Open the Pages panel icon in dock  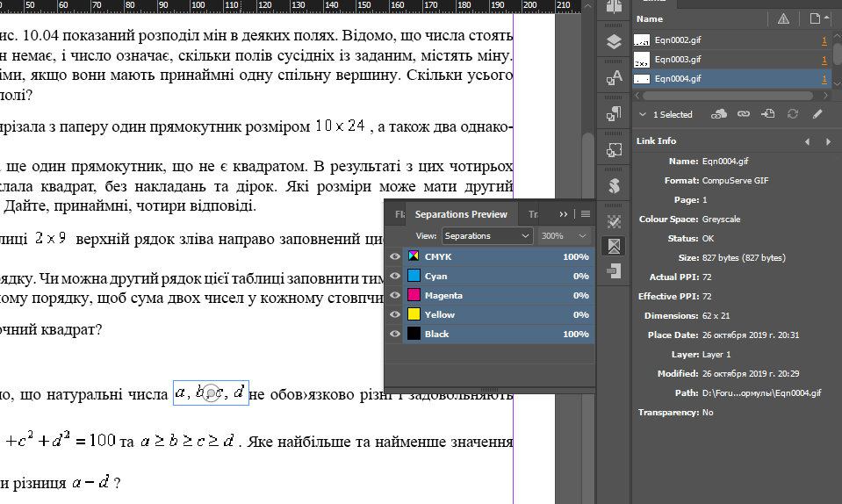614,7
